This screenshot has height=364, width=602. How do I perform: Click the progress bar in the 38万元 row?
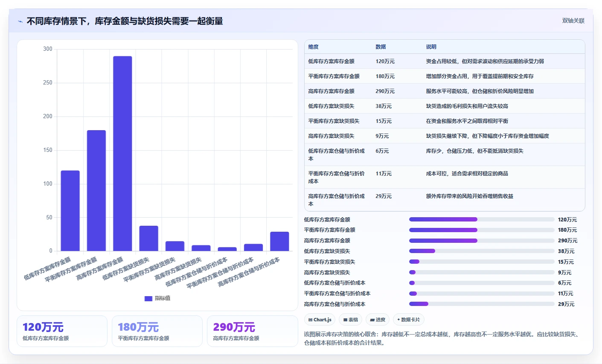point(482,251)
